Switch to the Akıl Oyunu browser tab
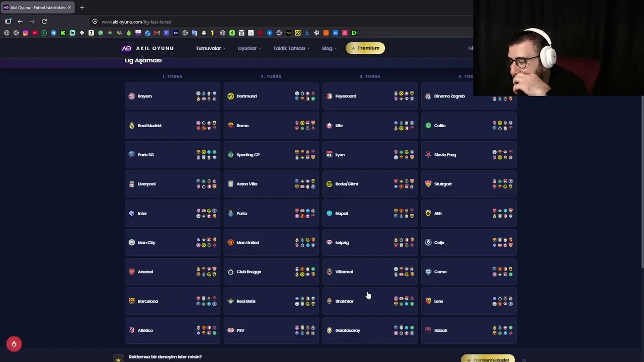Image resolution: width=644 pixels, height=362 pixels. click(x=38, y=8)
